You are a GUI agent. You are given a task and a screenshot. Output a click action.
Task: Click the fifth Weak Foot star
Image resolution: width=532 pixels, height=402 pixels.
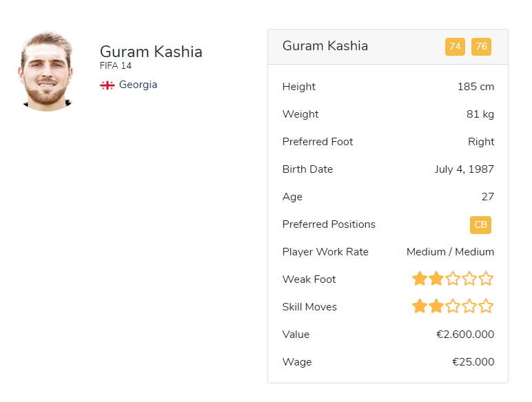[x=486, y=279]
